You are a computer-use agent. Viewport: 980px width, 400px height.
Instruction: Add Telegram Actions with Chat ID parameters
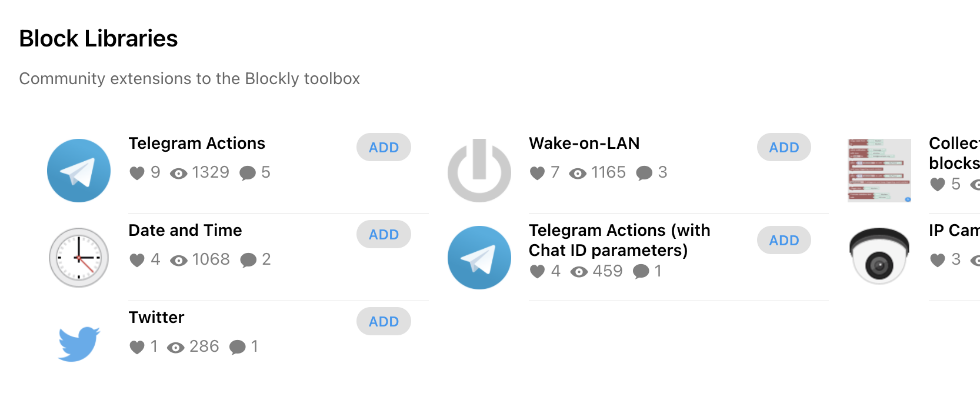tap(784, 241)
